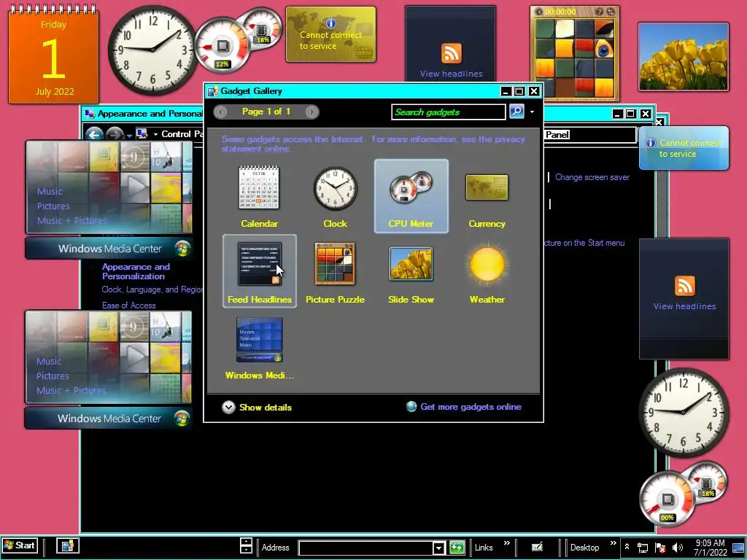Click the RSS icon on the right feed gadget
The width and height of the screenshot is (747, 560).
coord(684,286)
